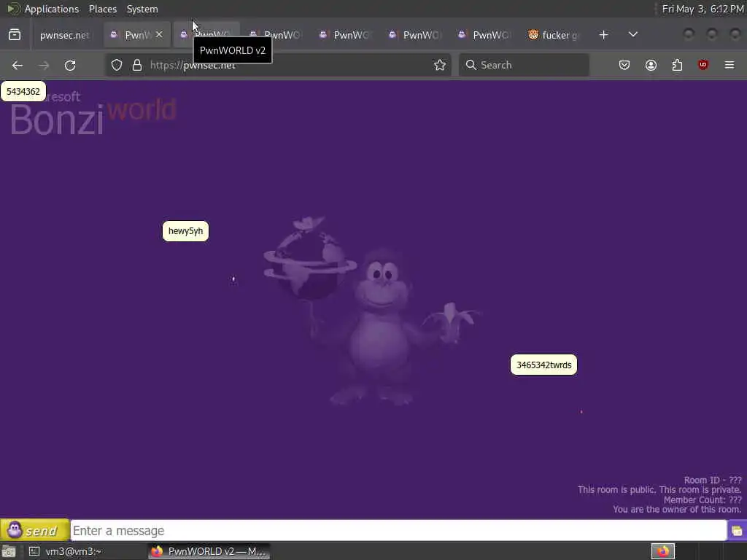The image size is (747, 560).
Task: Expand the list all tabs chevron
Action: click(x=633, y=35)
